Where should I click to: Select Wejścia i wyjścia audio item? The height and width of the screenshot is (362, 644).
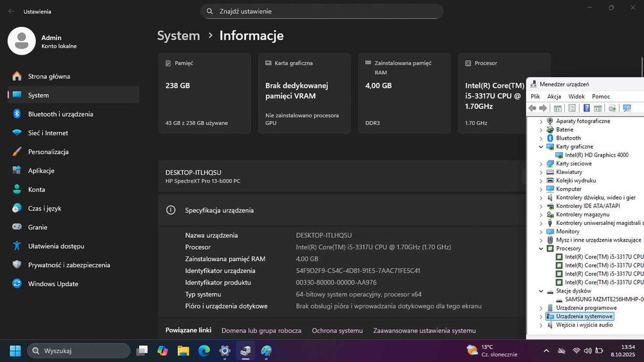[x=584, y=325]
